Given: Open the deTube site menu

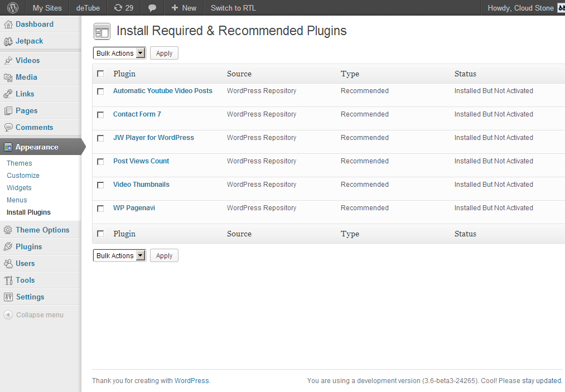Looking at the screenshot, I should coord(88,8).
